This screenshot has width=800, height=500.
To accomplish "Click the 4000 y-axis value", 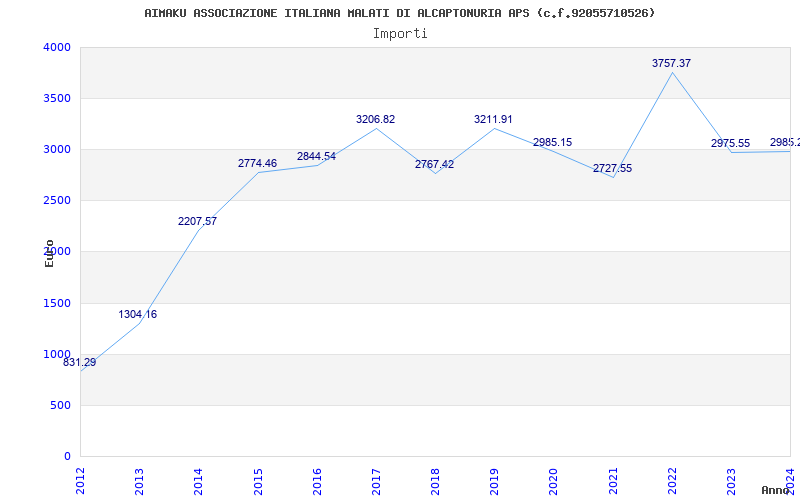I will (x=57, y=47).
